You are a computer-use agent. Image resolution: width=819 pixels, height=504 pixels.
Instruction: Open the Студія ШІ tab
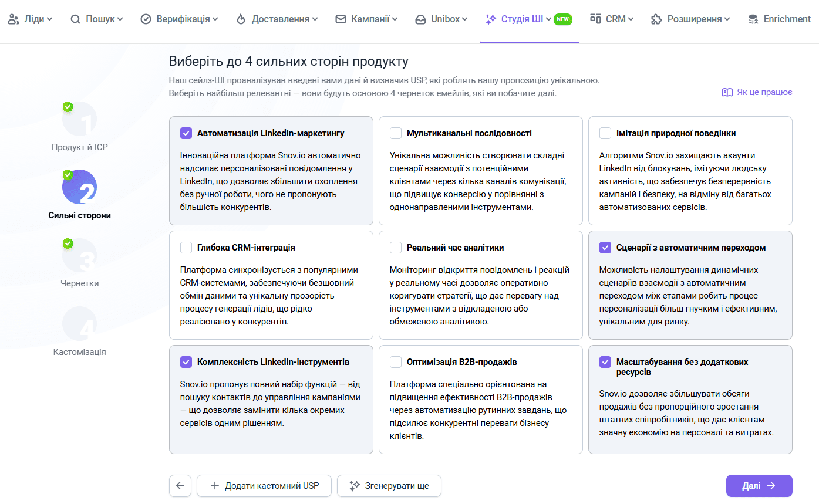522,19
